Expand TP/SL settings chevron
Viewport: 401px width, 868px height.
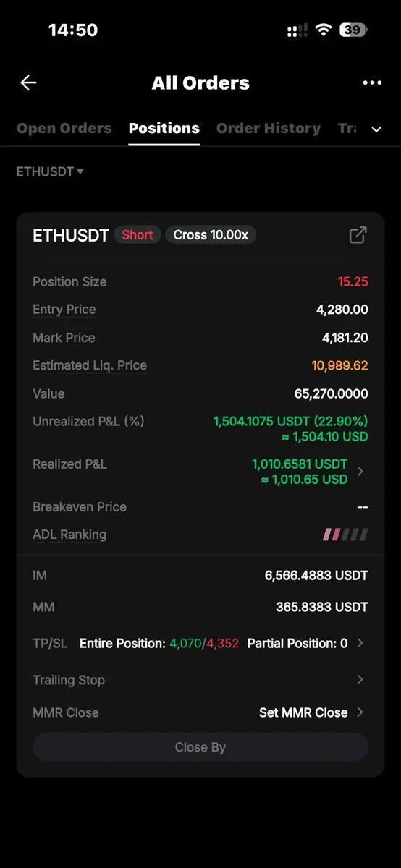pos(360,643)
